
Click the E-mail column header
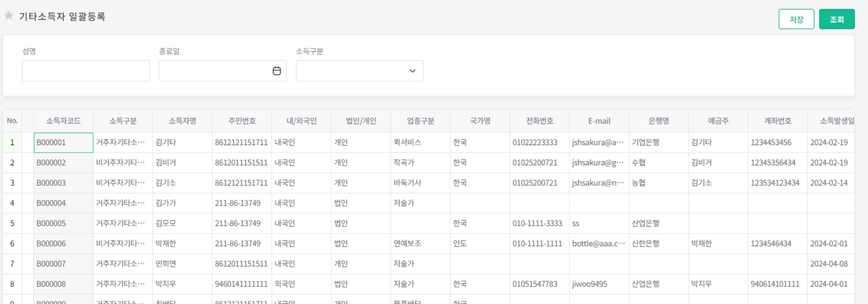coord(598,121)
